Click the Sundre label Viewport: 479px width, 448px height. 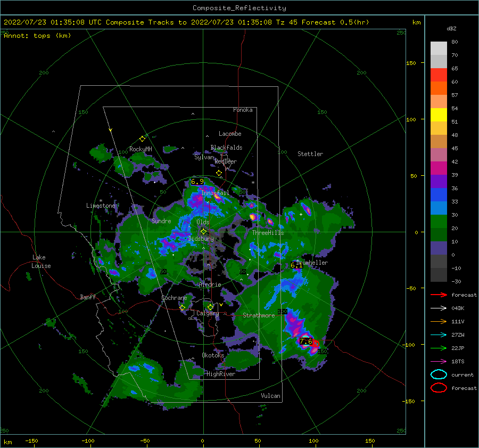(x=161, y=221)
